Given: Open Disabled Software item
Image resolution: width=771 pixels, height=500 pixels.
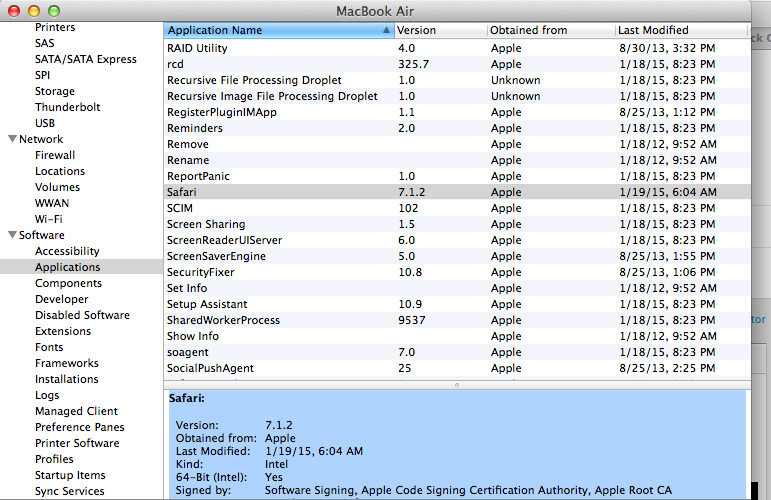Looking at the screenshot, I should click(x=82, y=315).
